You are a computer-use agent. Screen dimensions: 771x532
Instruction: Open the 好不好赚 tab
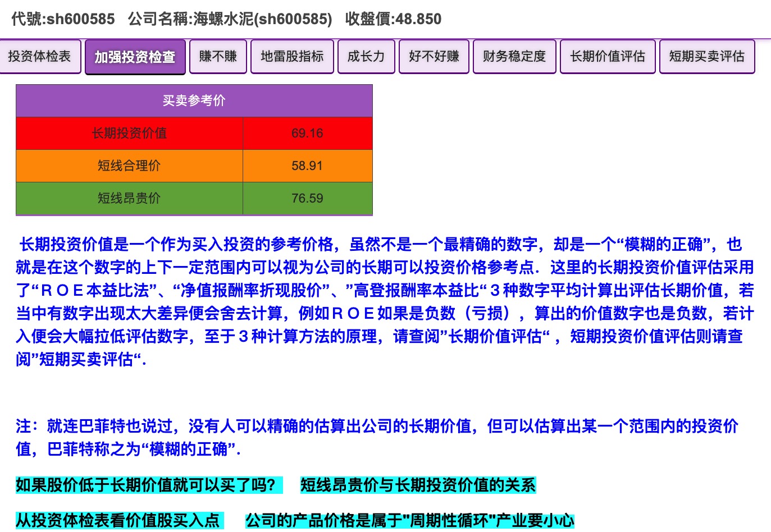point(434,56)
